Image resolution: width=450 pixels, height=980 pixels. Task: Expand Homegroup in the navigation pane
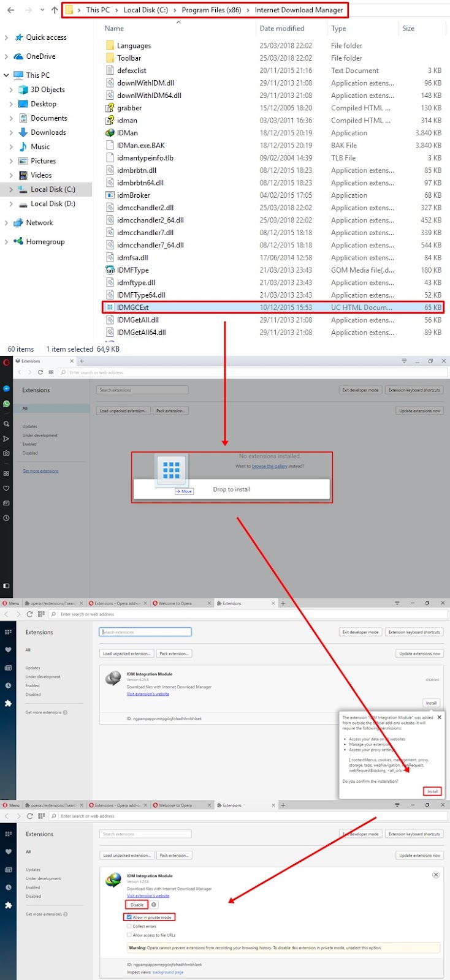6,242
